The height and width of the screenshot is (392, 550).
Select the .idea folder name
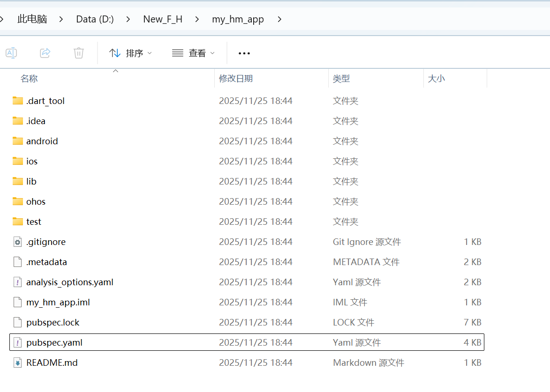[36, 121]
